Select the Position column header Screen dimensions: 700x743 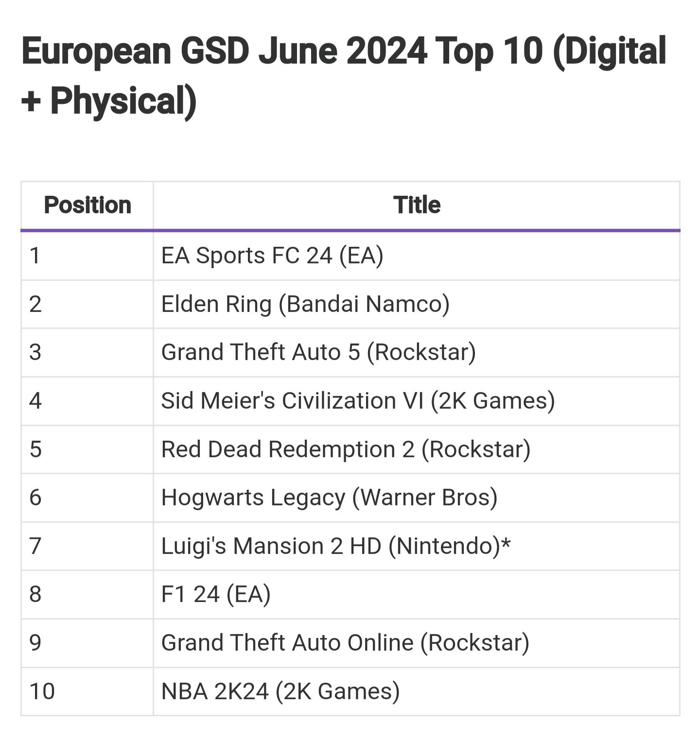pyautogui.click(x=87, y=205)
